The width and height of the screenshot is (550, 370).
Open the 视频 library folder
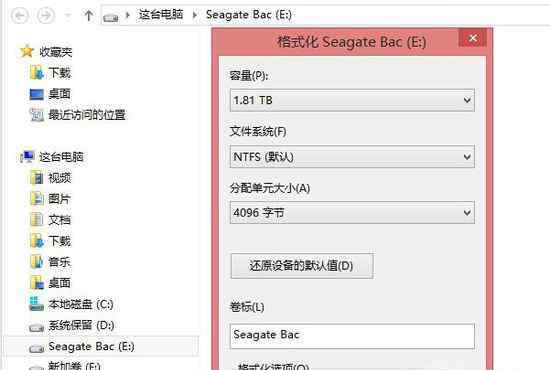pos(51,177)
